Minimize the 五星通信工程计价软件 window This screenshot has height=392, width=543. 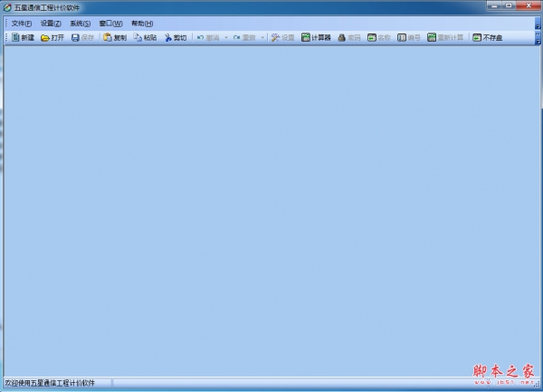[x=494, y=5]
